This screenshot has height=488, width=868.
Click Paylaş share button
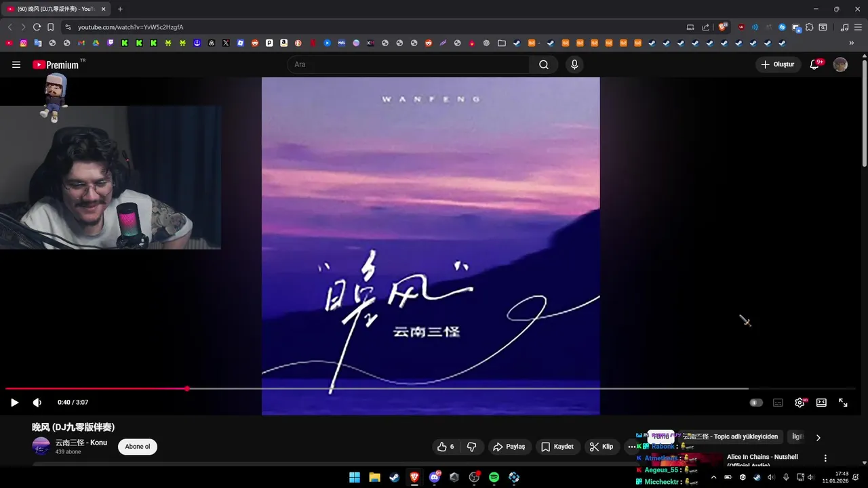(509, 447)
